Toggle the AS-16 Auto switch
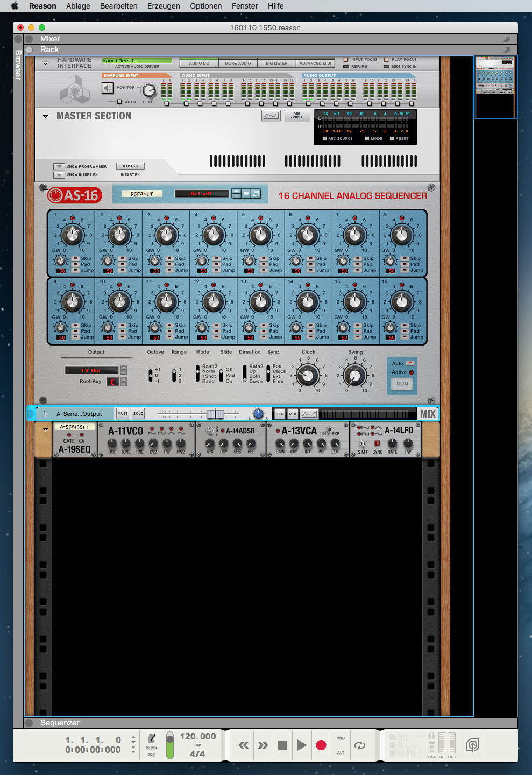Viewport: 532px width, 775px height. (410, 363)
